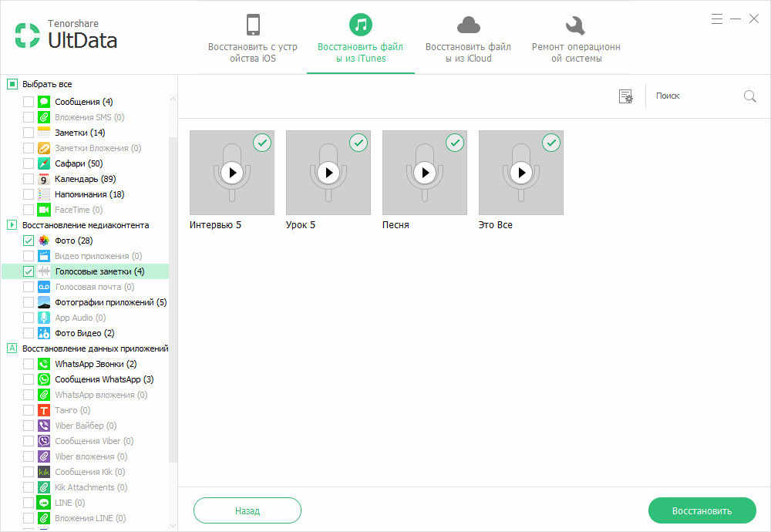Image resolution: width=771 pixels, height=532 pixels.
Task: Click the Reminders list icon
Action: (44, 194)
